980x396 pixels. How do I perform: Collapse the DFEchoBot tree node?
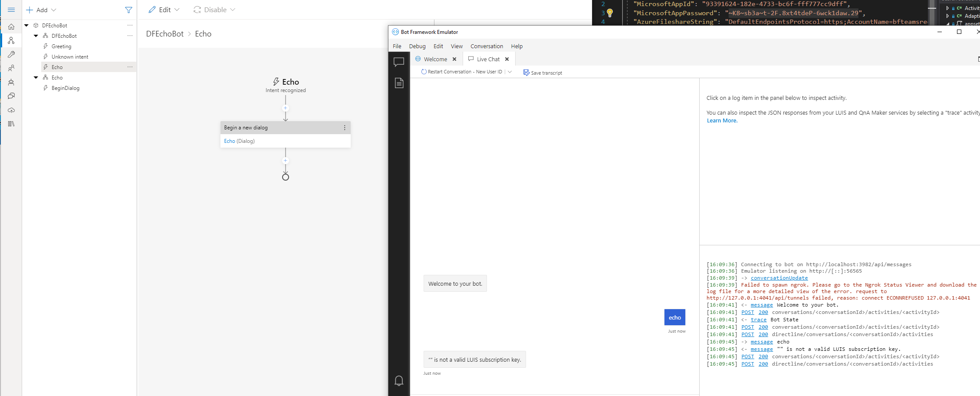click(26, 25)
